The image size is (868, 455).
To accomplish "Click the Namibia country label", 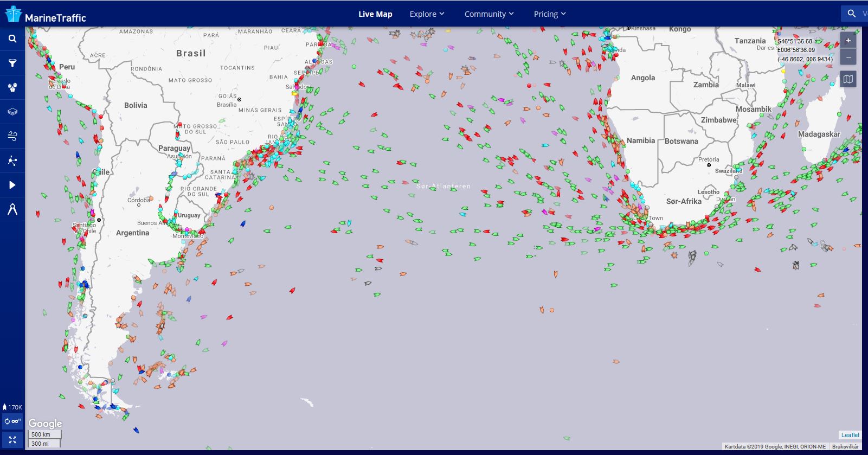I will click(x=641, y=140).
